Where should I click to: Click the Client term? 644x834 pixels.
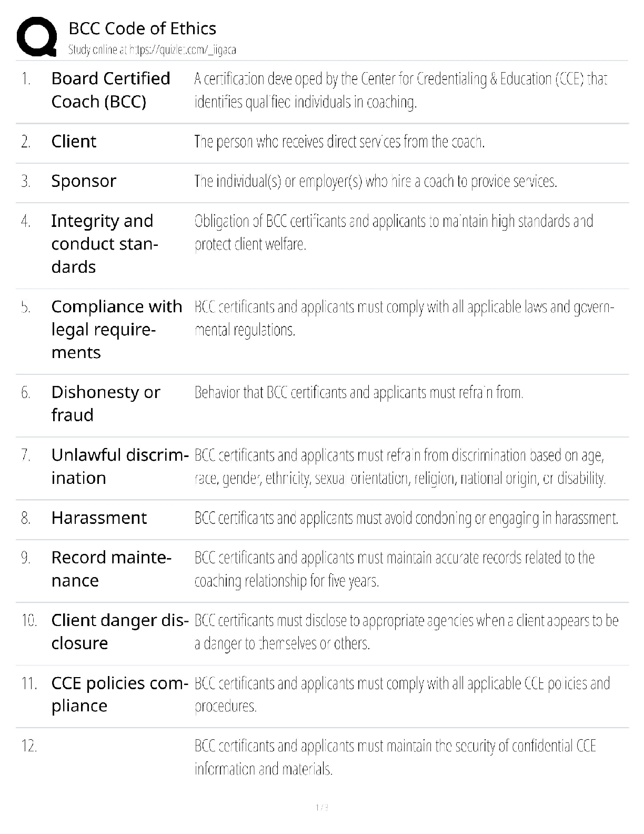coord(74,142)
